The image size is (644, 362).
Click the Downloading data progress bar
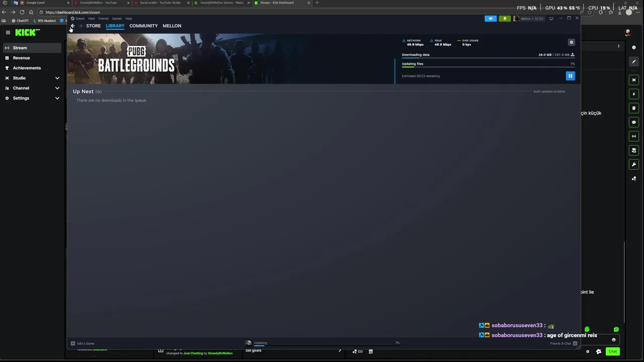(488, 59)
